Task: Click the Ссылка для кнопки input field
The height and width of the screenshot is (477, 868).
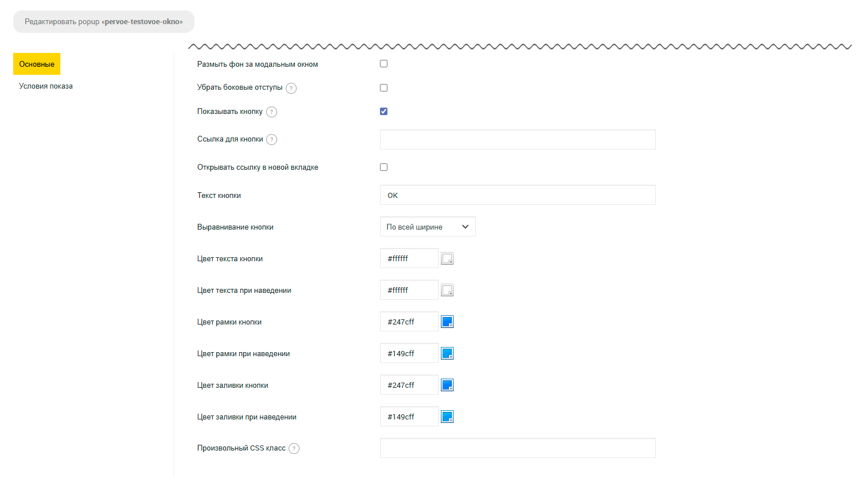Action: coord(517,140)
